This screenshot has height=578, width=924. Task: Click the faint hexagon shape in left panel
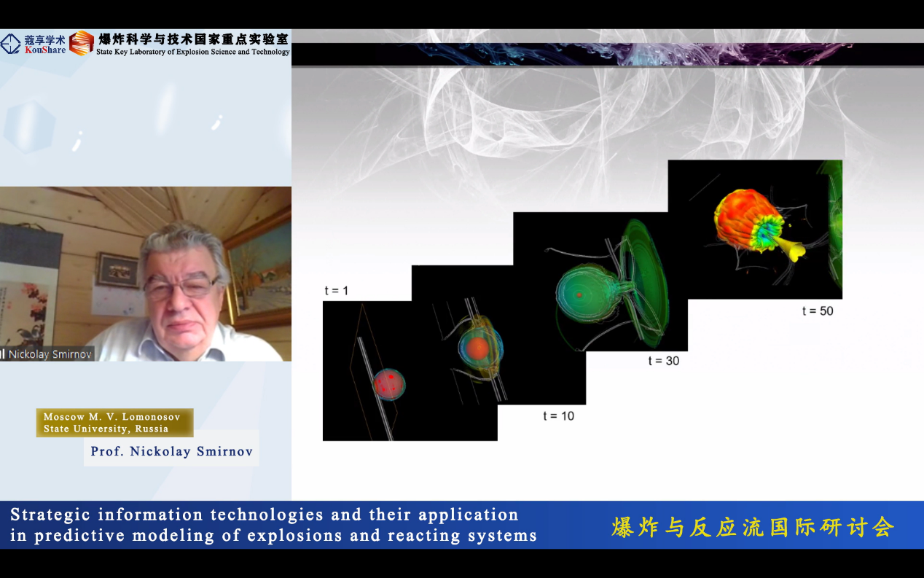[29, 126]
